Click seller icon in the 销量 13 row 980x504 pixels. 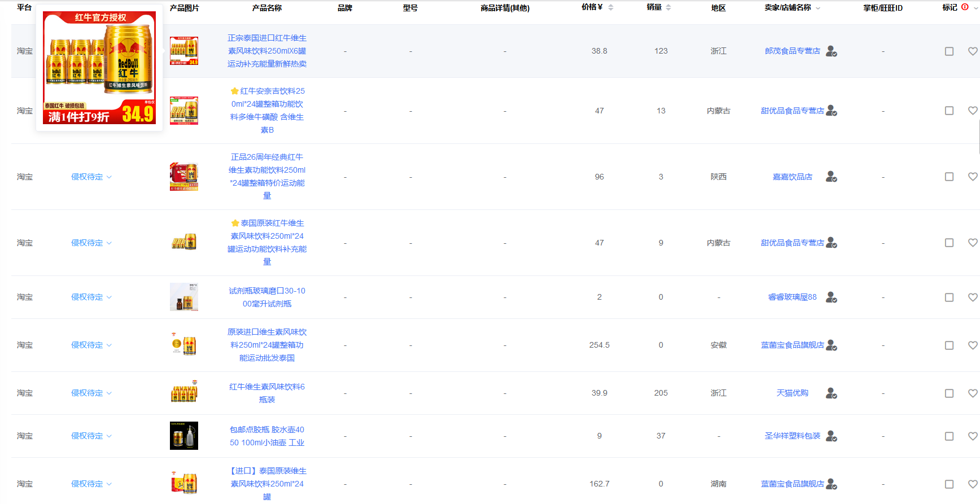pos(831,111)
